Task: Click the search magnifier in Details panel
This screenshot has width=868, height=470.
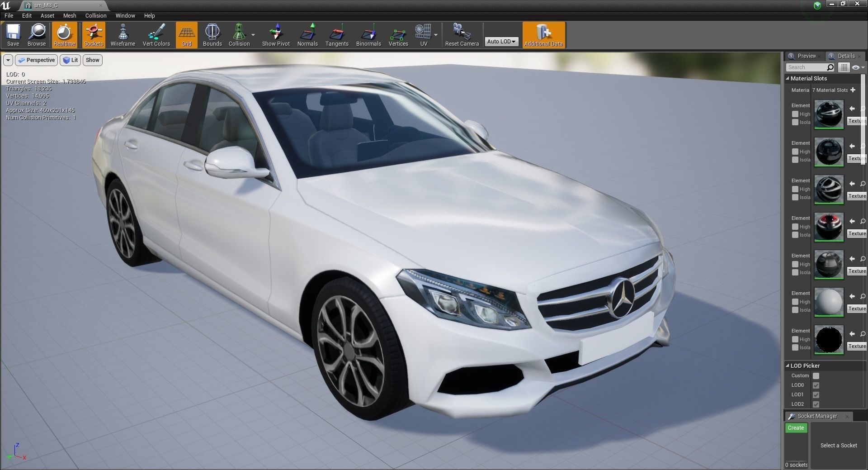Action: [830, 67]
